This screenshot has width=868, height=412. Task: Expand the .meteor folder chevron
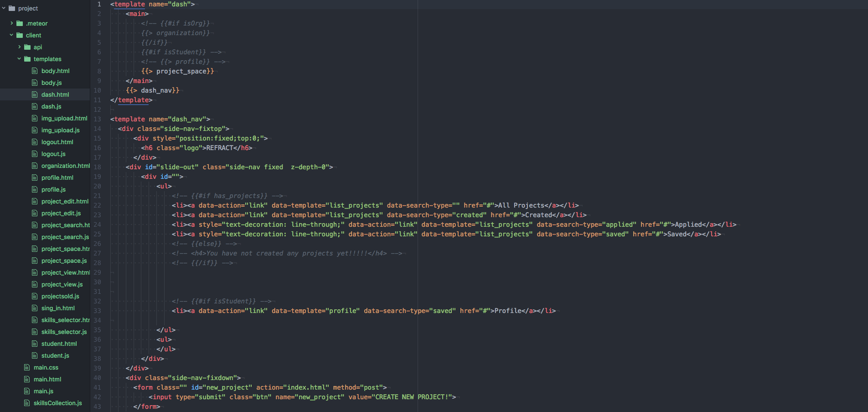tap(11, 23)
